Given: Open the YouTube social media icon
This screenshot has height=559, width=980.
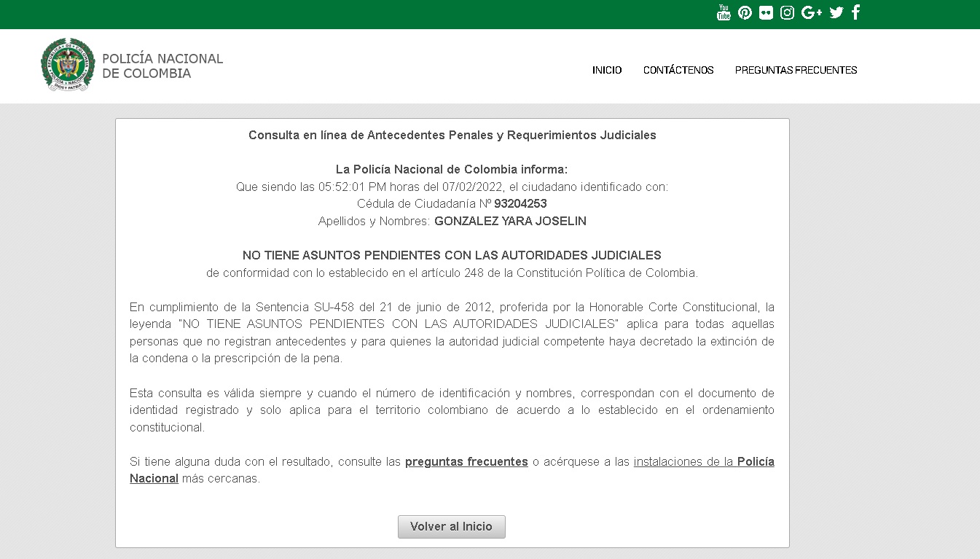Looking at the screenshot, I should [x=724, y=12].
